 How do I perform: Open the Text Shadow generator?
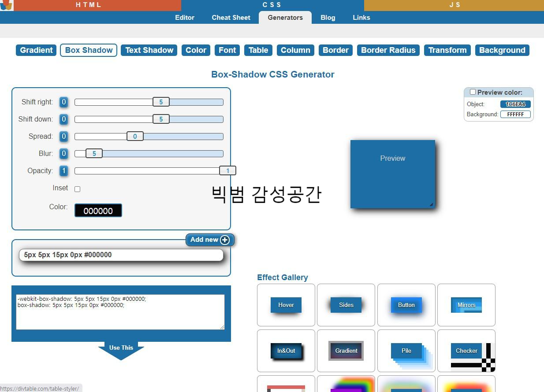[149, 50]
